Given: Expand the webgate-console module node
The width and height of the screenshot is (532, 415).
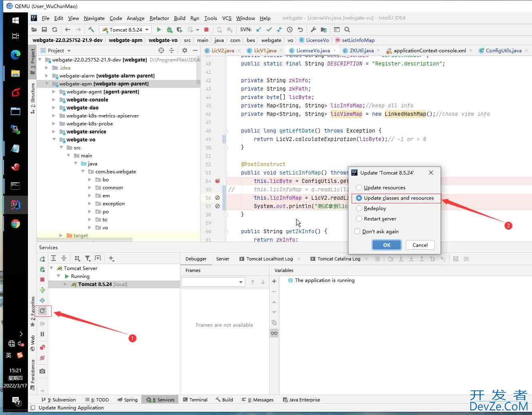Looking at the screenshot, I should [54, 99].
